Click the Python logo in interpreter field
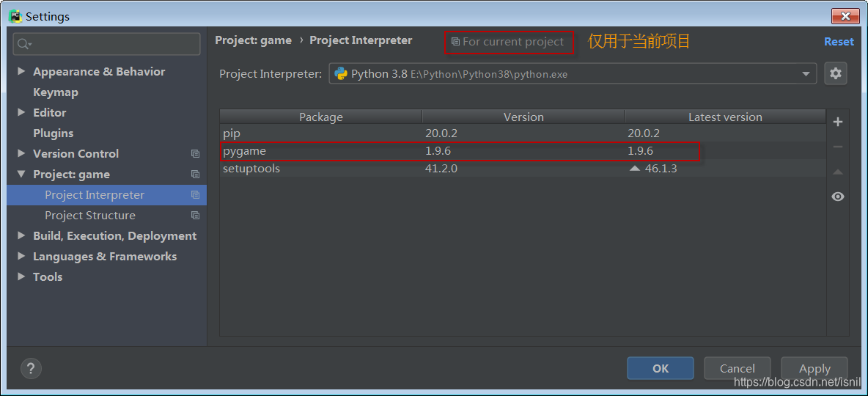 click(341, 73)
